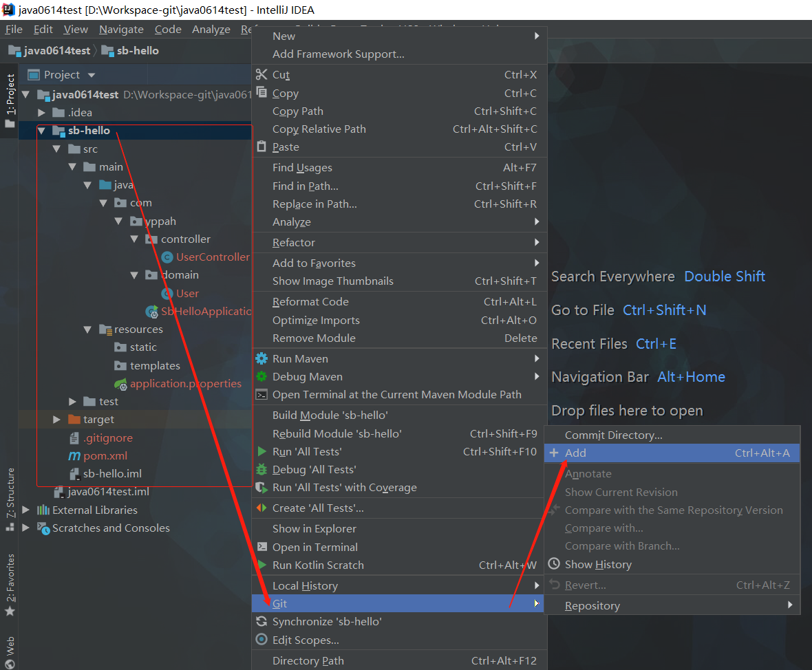
Task: Click the Show History clock icon
Action: click(554, 565)
